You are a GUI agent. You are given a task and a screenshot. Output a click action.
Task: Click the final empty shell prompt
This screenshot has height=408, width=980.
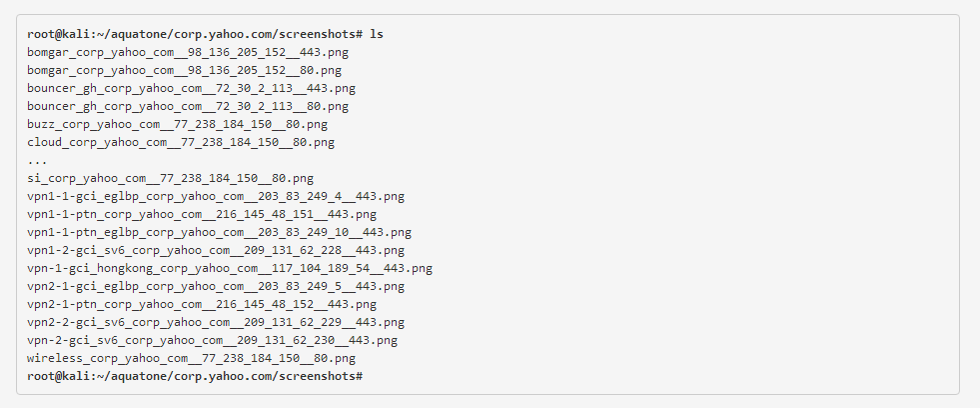[x=195, y=377]
